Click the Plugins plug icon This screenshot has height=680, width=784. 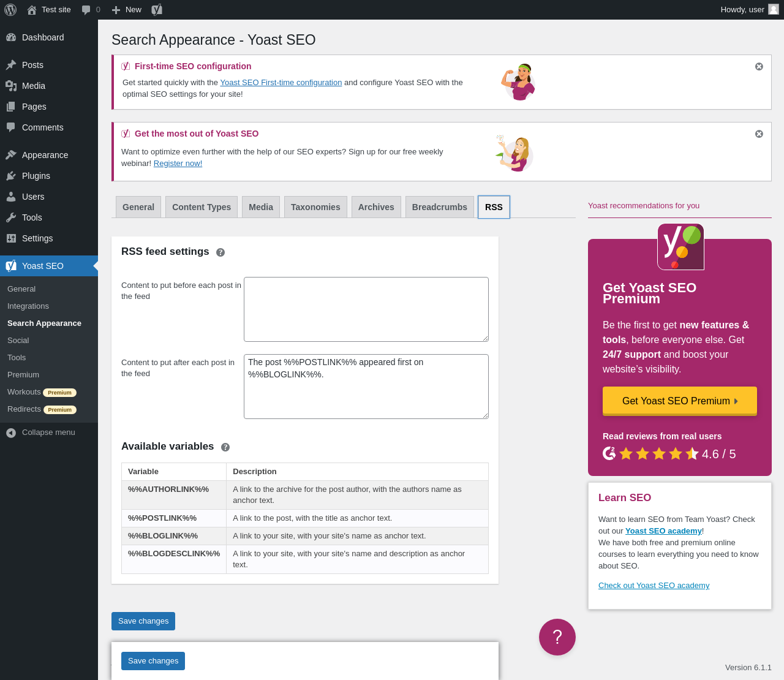[11, 176]
